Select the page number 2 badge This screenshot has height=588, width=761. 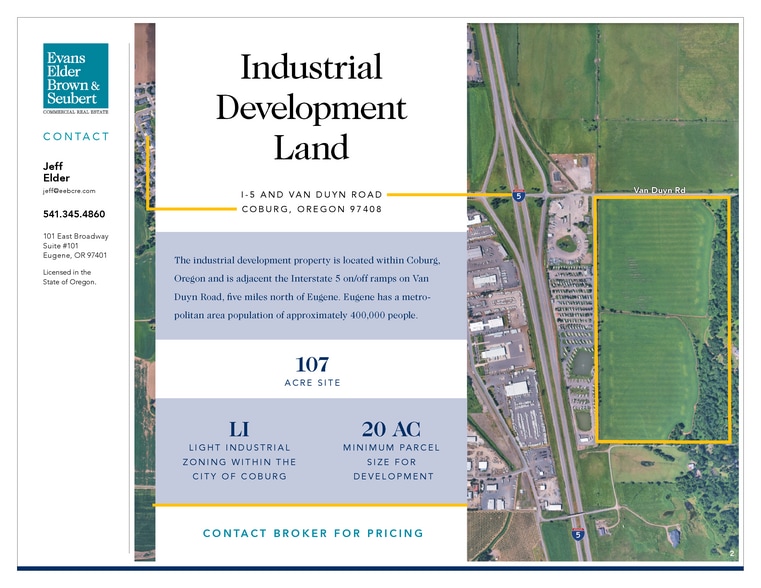point(731,553)
